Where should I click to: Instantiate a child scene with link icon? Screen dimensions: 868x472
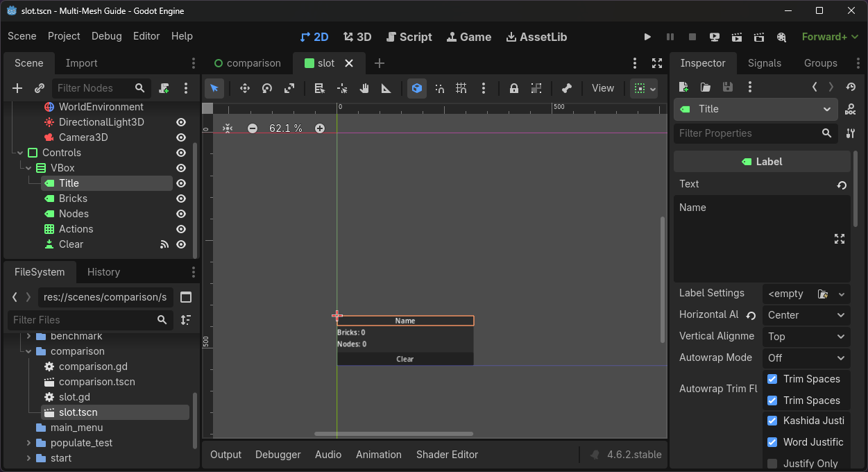click(40, 88)
